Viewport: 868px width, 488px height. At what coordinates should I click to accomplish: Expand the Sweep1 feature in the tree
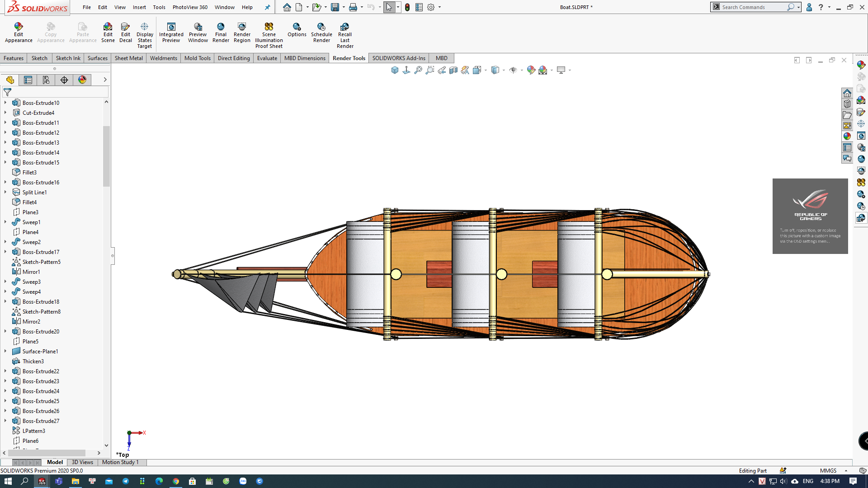(5, 222)
